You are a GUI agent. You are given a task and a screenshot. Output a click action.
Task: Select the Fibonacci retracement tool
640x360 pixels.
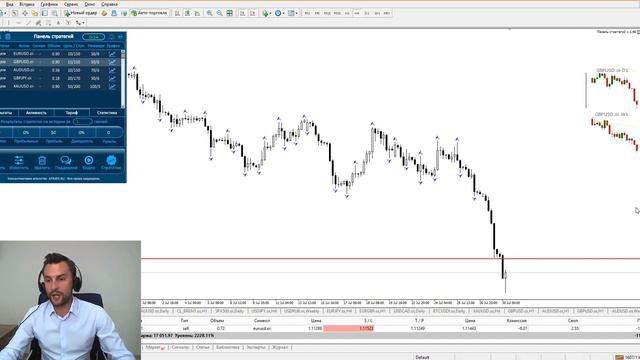(49, 23)
